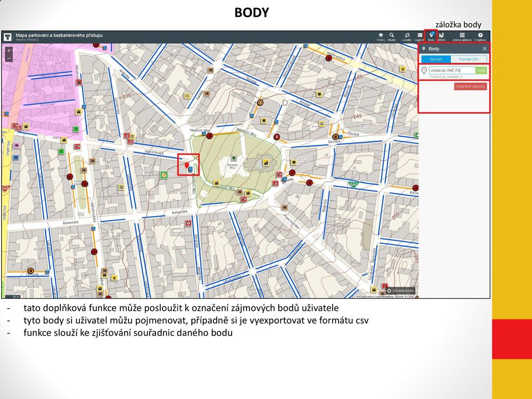This screenshot has height=399, width=532.
Task: Switch to the Seznam tab
Action: pyautogui.click(x=436, y=59)
